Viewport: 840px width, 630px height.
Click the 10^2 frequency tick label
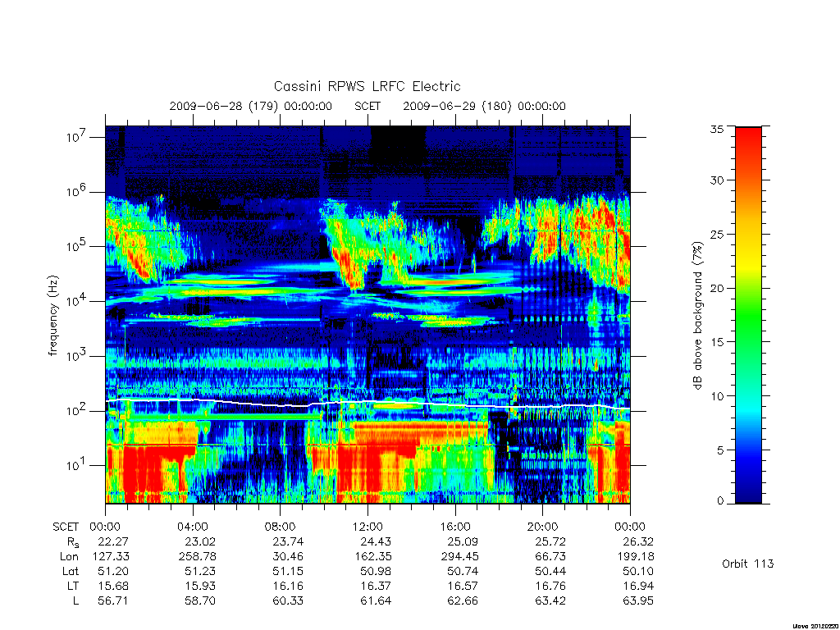pyautogui.click(x=77, y=411)
